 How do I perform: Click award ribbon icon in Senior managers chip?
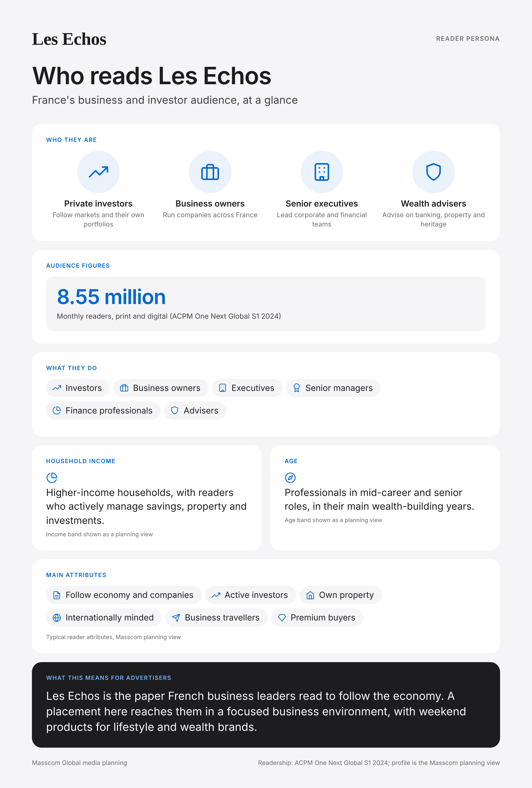click(296, 388)
